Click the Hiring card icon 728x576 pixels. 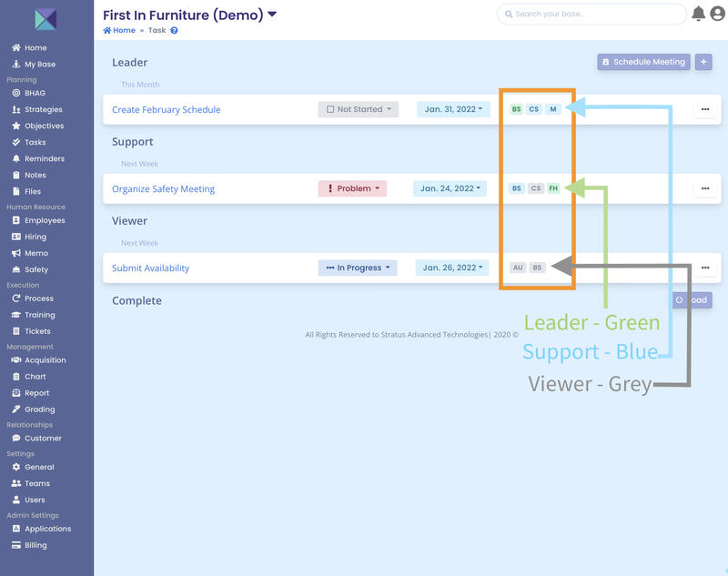pyautogui.click(x=16, y=237)
